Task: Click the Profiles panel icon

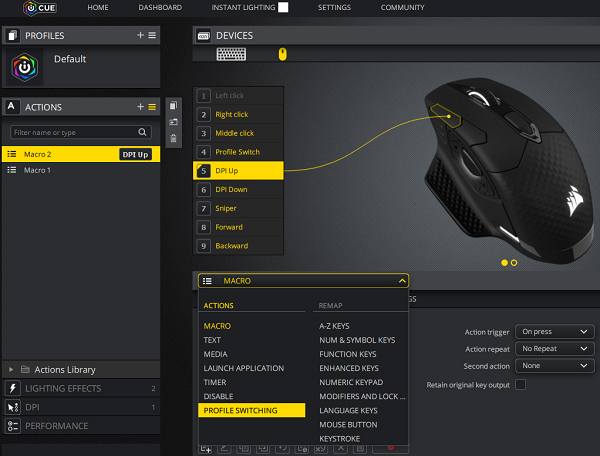Action: tap(13, 36)
